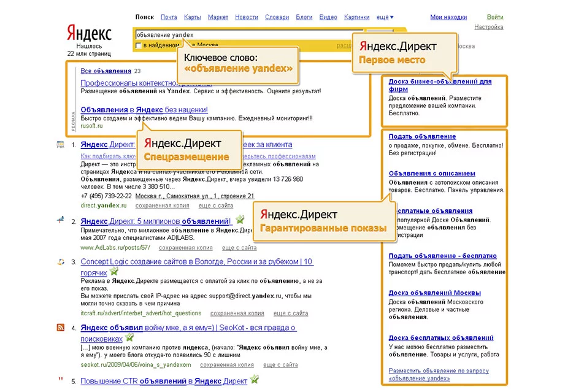Image resolution: width=565 pixels, height=392 pixels.
Task: Open result 'Повышение CTR объявлений в Яндекс Директ'
Action: click(x=164, y=381)
